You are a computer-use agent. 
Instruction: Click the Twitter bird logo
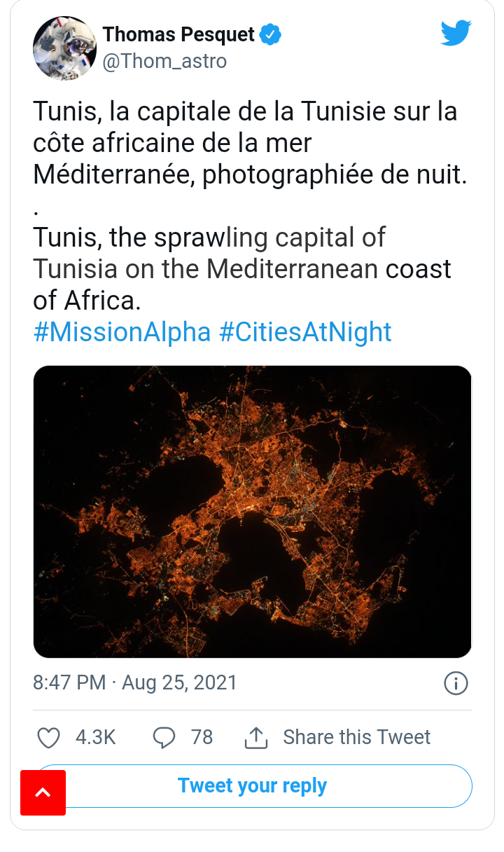pyautogui.click(x=456, y=33)
